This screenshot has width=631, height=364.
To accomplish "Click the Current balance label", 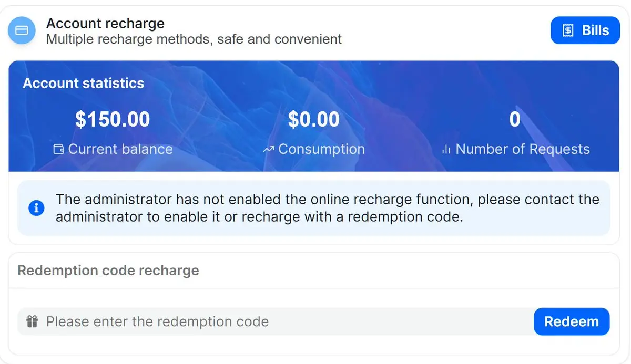I will point(120,149).
